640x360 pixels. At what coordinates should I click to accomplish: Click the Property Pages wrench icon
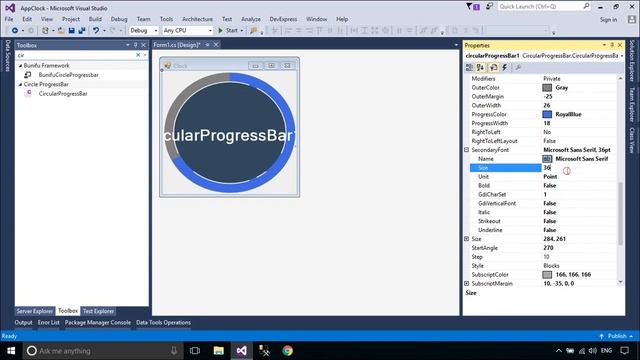tap(518, 67)
